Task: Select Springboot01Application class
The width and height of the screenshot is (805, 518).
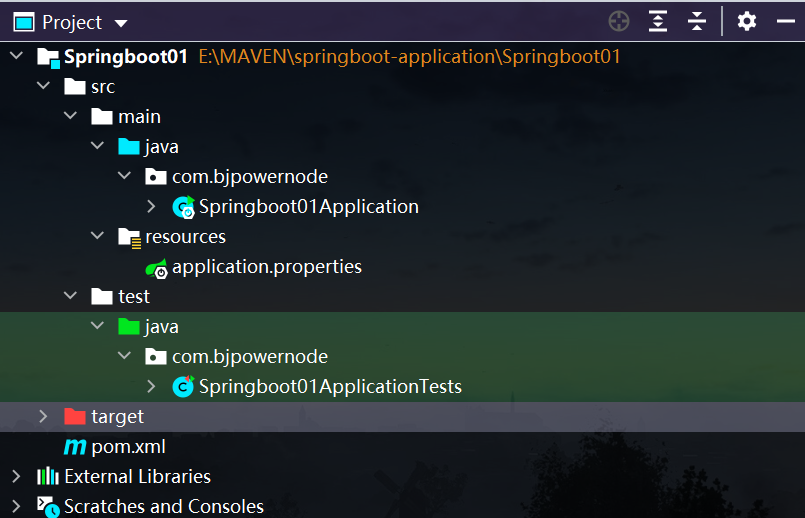Action: tap(309, 207)
